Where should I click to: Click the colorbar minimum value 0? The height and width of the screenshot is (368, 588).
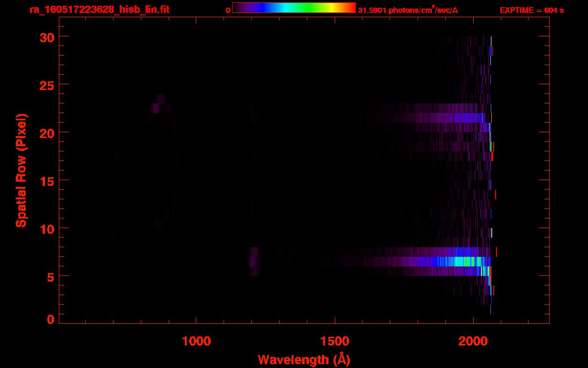coord(228,10)
